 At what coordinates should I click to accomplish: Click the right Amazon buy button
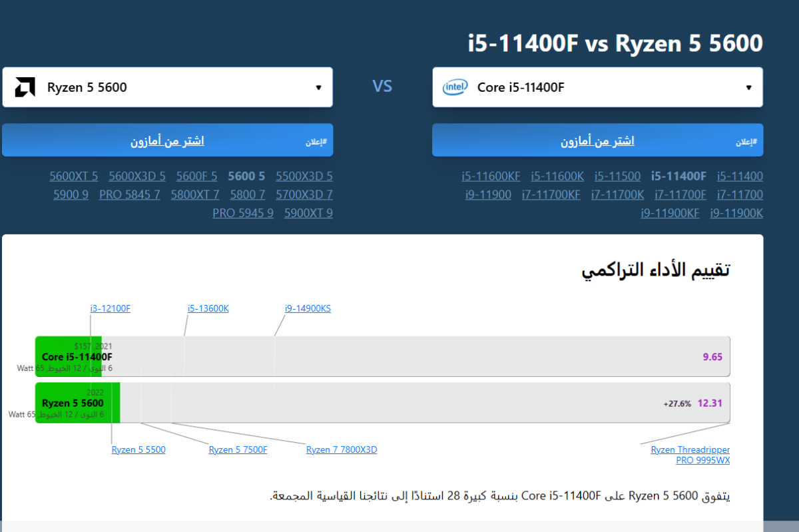(x=597, y=140)
